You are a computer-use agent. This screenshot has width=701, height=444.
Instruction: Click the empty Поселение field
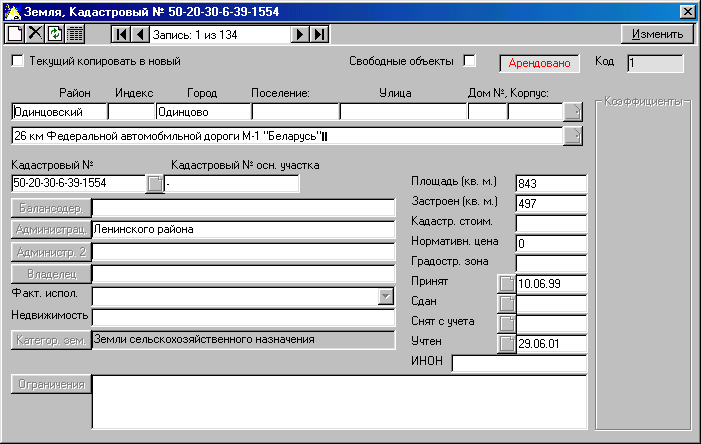296,112
